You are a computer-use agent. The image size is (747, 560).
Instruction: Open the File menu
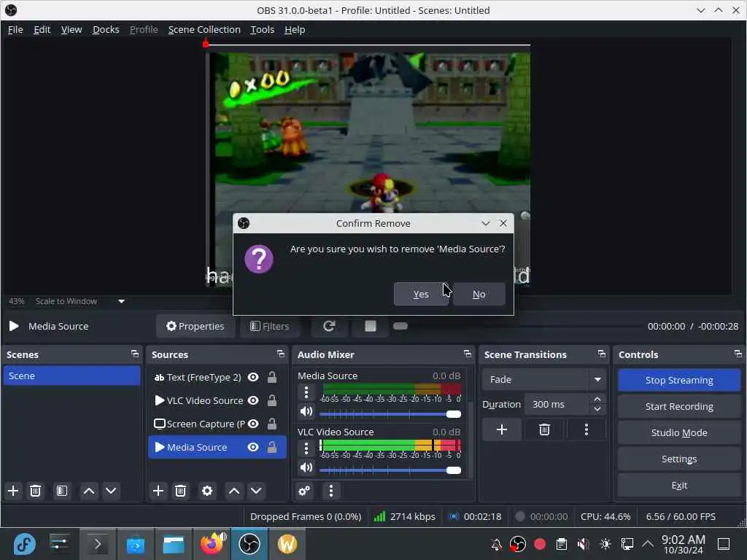coord(15,29)
